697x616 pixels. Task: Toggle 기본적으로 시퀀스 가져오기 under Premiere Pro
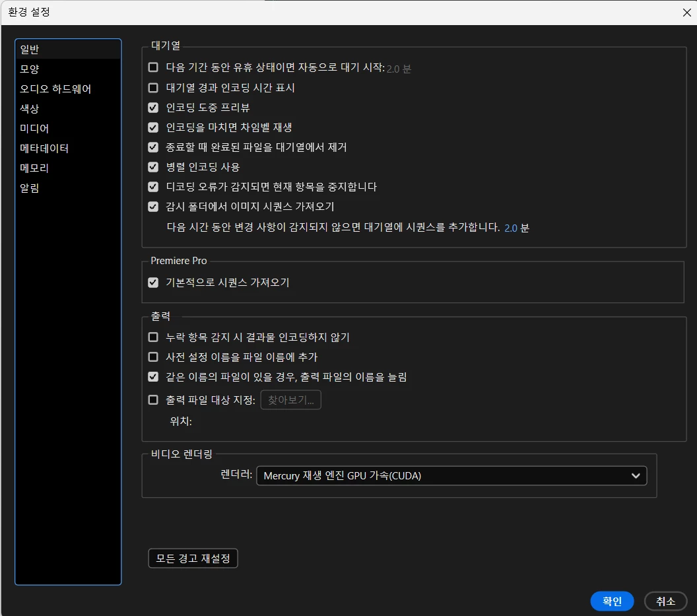coord(153,283)
